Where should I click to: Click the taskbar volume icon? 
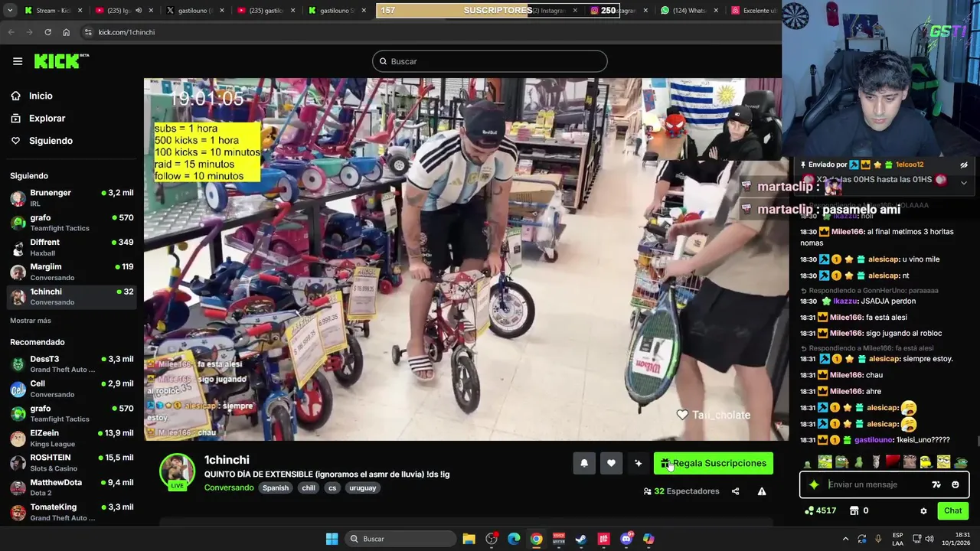pyautogui.click(x=930, y=539)
